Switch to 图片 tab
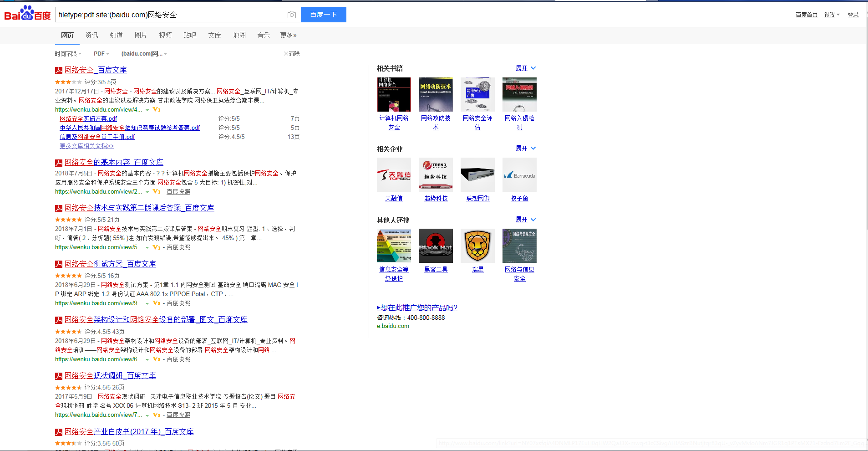 141,35
